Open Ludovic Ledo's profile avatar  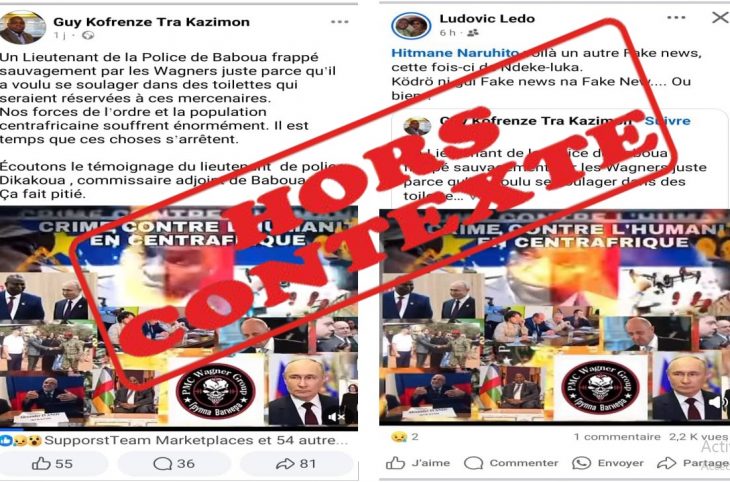tap(411, 26)
